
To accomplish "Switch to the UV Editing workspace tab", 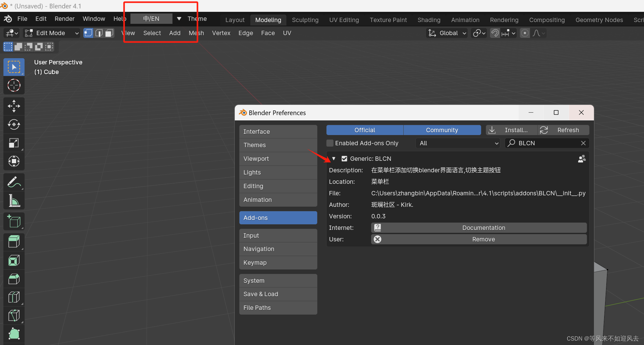I will (x=344, y=20).
